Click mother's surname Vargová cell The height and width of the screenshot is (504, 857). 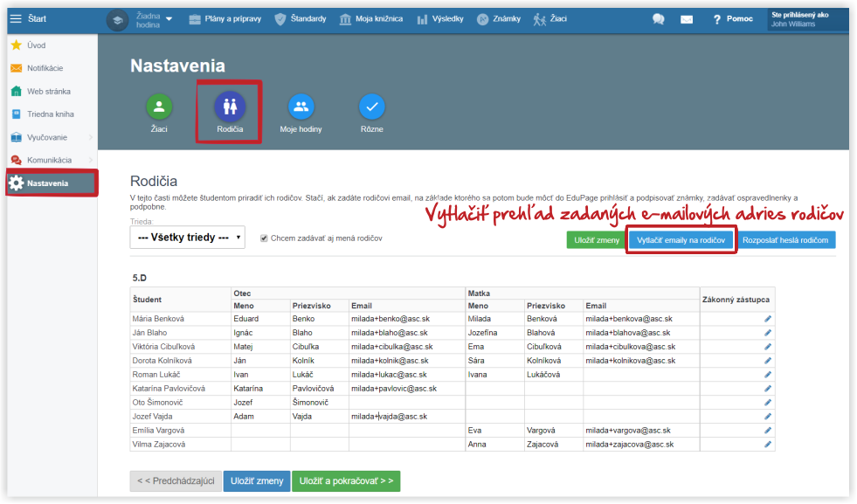[554, 431]
